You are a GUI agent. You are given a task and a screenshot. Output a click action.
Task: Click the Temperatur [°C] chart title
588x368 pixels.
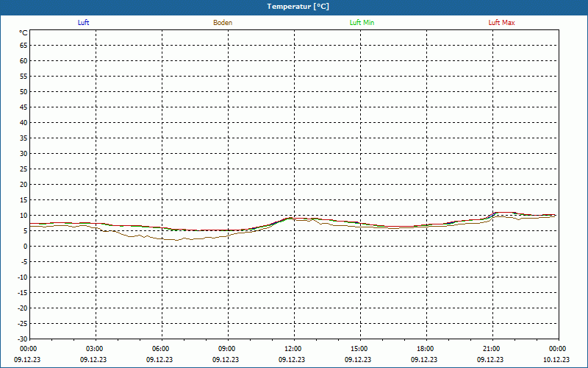[298, 7]
